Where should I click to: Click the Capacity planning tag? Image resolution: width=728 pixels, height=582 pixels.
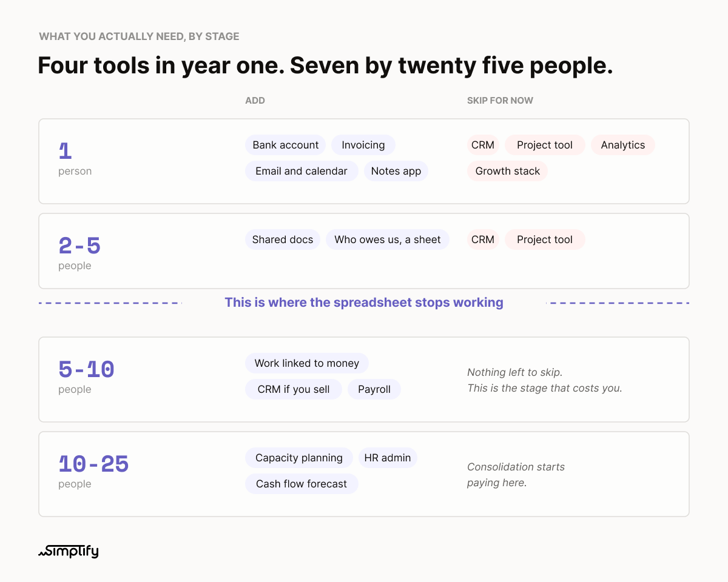pyautogui.click(x=299, y=458)
